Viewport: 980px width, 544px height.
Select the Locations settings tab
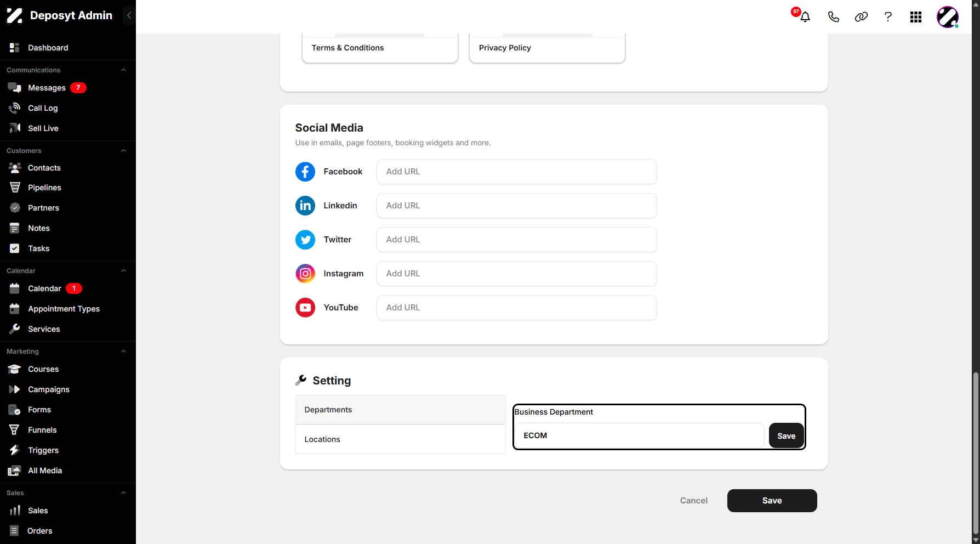(x=401, y=439)
